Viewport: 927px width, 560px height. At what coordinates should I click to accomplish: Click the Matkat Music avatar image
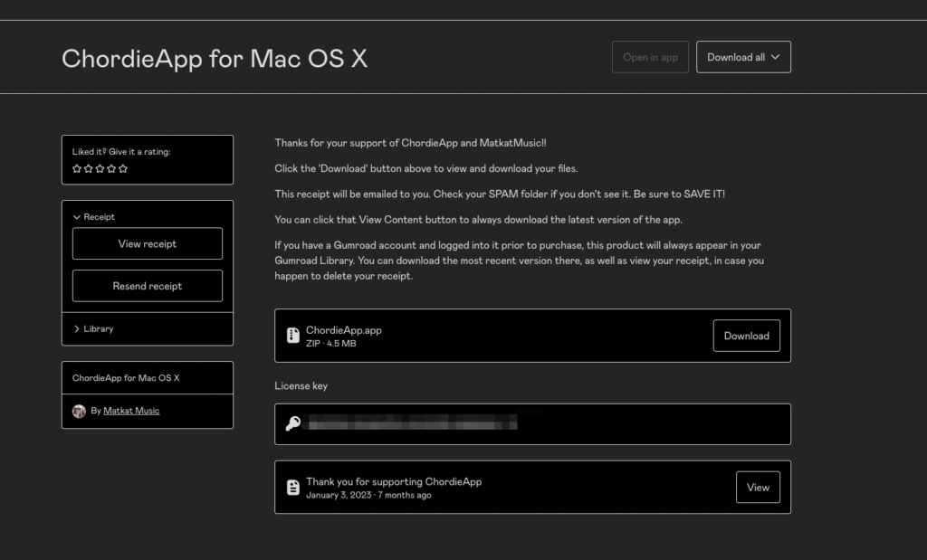pyautogui.click(x=79, y=411)
